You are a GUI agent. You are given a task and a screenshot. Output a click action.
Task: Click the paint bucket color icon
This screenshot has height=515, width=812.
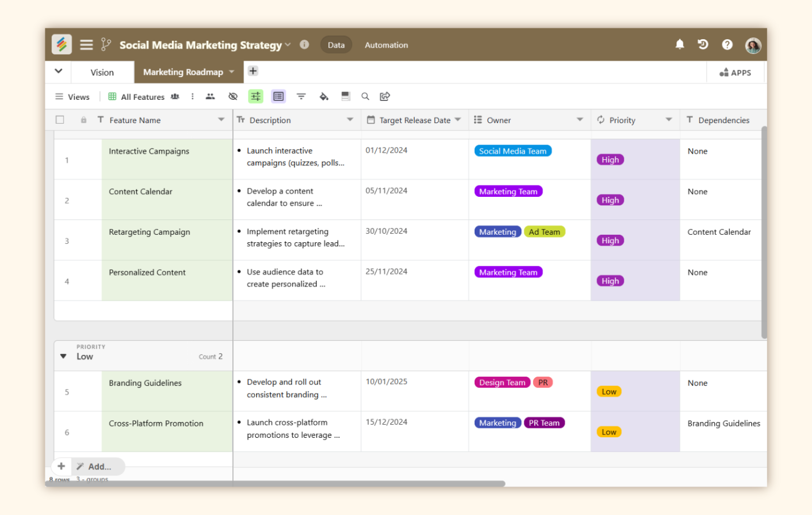[x=324, y=96]
